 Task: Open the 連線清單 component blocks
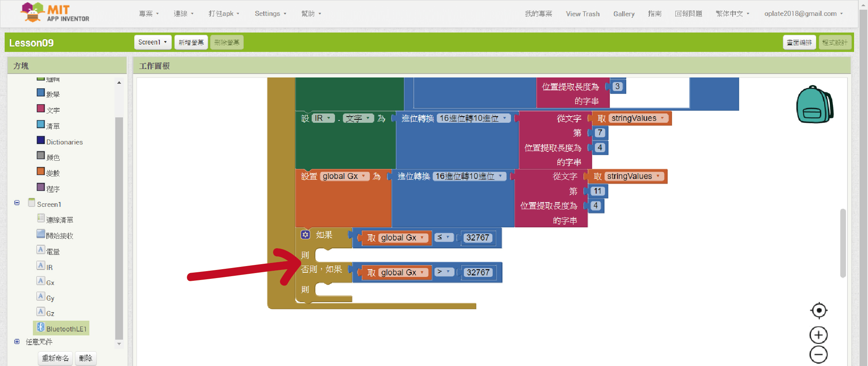pos(59,220)
